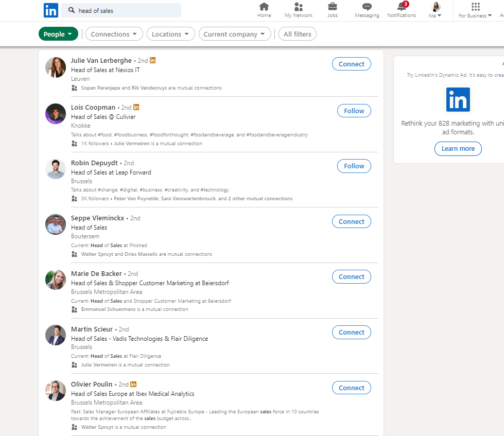Connect with Julie Van Lerberghe
504x436 pixels.
(352, 64)
